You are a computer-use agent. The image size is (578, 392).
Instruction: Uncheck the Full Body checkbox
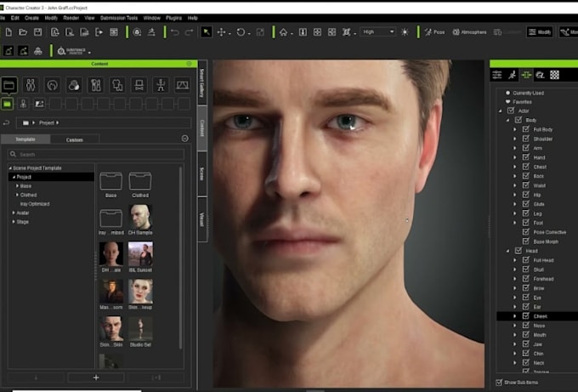(x=526, y=129)
